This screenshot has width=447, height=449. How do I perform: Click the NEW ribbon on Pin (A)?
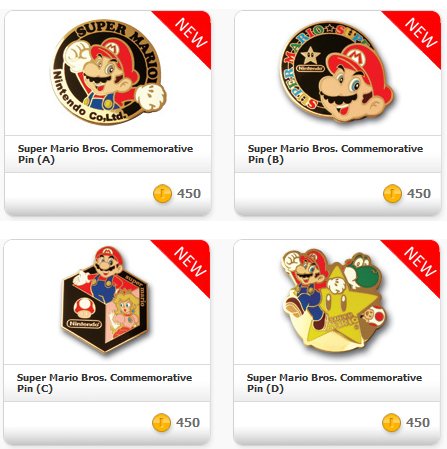[190, 34]
